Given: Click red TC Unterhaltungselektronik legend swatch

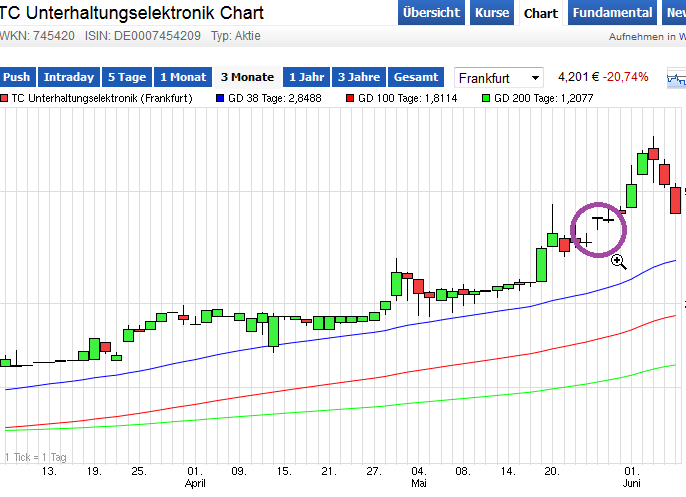Looking at the screenshot, I should pyautogui.click(x=4, y=98).
